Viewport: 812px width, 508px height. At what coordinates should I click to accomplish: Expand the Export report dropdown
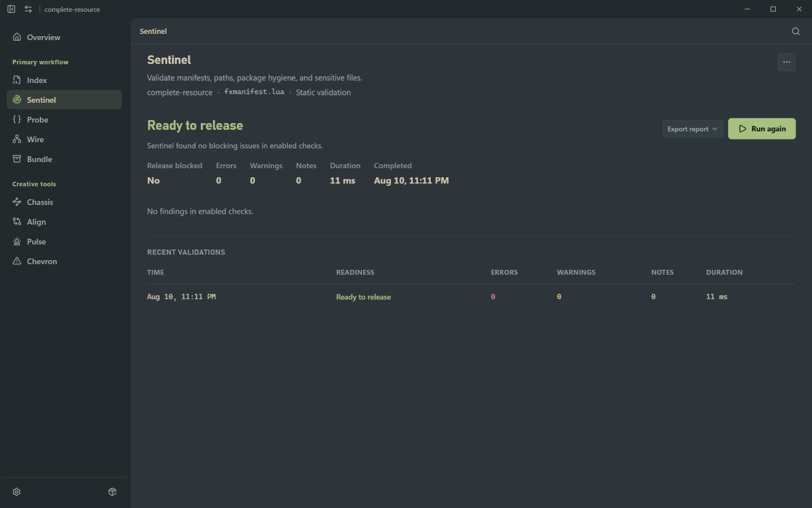click(x=693, y=129)
